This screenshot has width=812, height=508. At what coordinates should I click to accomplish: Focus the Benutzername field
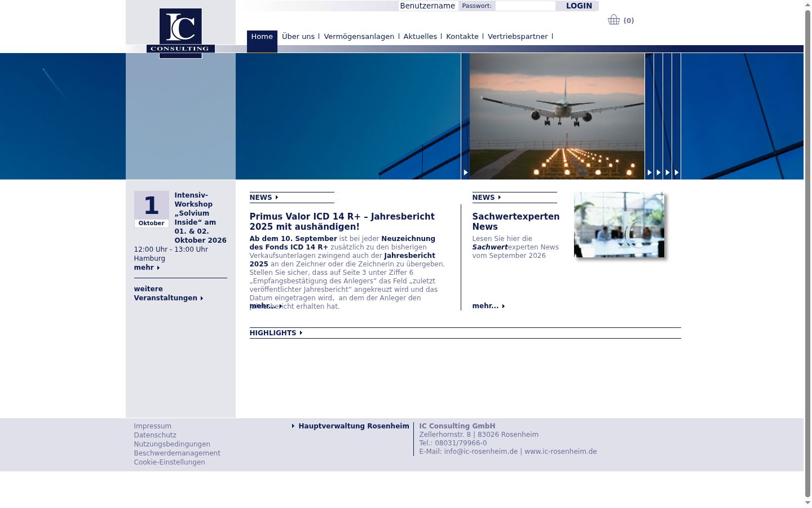point(427,6)
